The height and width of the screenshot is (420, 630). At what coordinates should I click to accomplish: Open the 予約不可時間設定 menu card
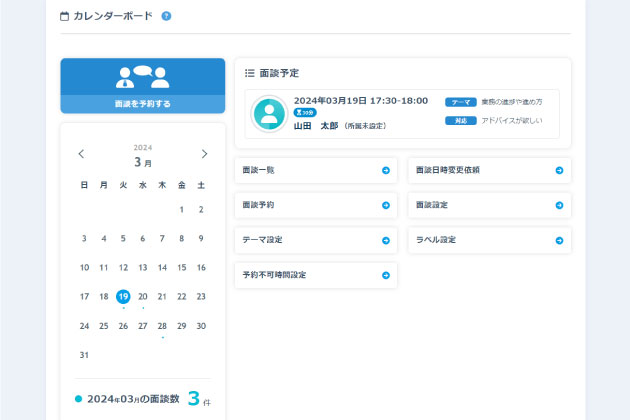pyautogui.click(x=316, y=275)
